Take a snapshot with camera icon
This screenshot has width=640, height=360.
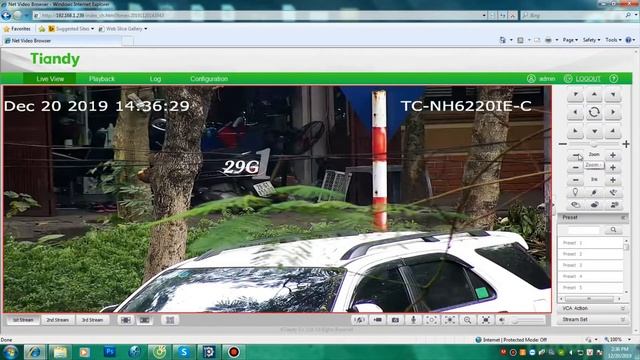(x=396, y=320)
